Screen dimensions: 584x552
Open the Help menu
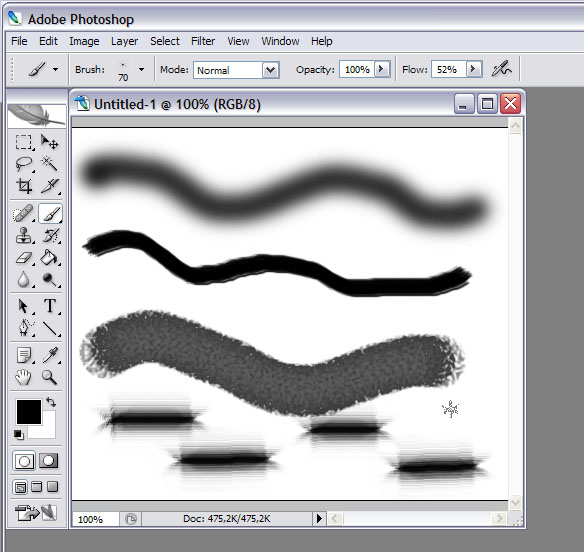click(322, 41)
